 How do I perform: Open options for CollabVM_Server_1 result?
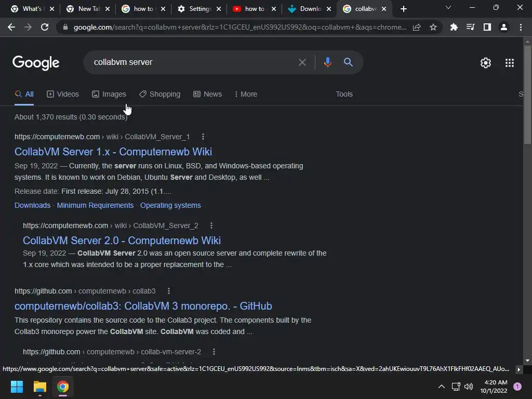pyautogui.click(x=203, y=137)
